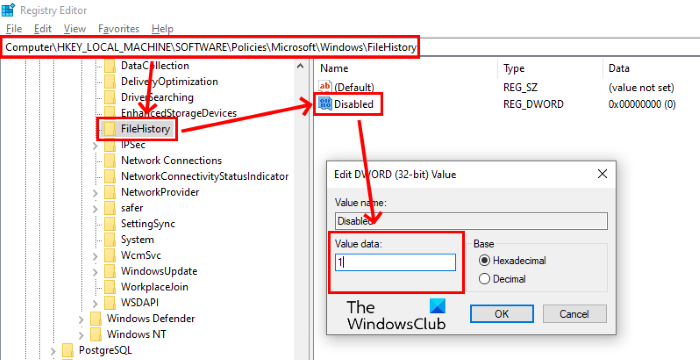The image size is (700, 360).
Task: Expand the PostgreSQL key
Action: pyautogui.click(x=53, y=351)
